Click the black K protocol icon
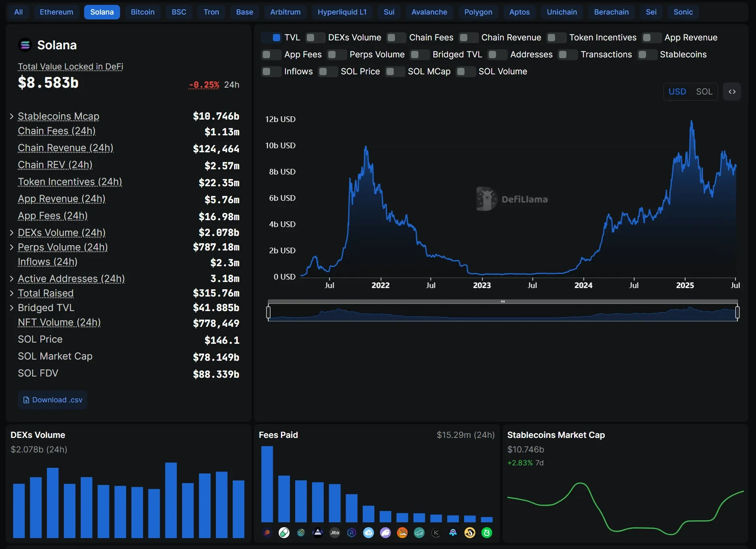Viewport: 756px width, 549px height. click(x=436, y=533)
